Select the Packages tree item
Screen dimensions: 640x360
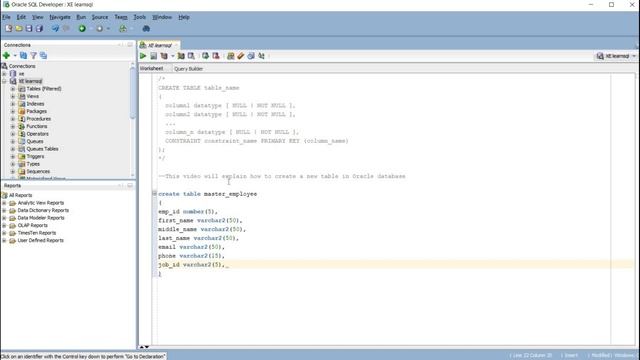coord(36,111)
